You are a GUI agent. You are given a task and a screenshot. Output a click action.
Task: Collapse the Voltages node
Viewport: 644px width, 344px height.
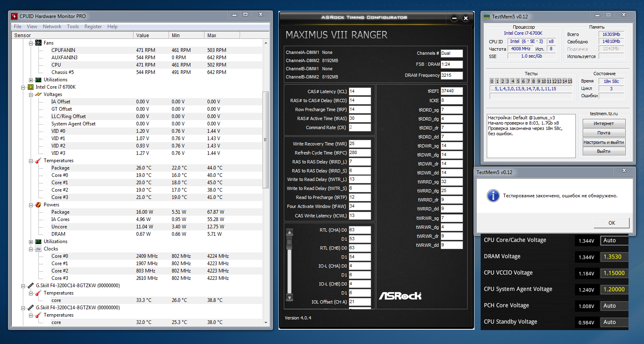(x=31, y=94)
